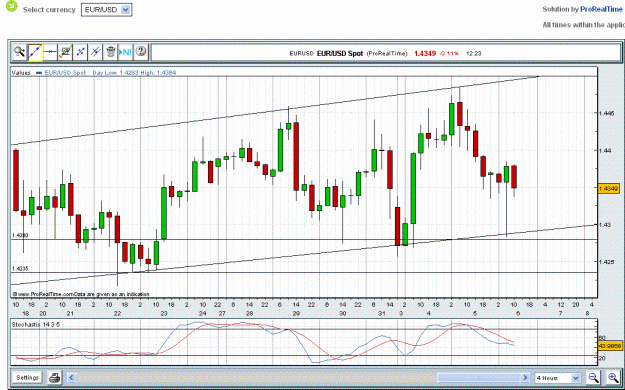The width and height of the screenshot is (625, 390).
Task: Open the 4 Hours timeframe dropdown
Action: coord(558,378)
